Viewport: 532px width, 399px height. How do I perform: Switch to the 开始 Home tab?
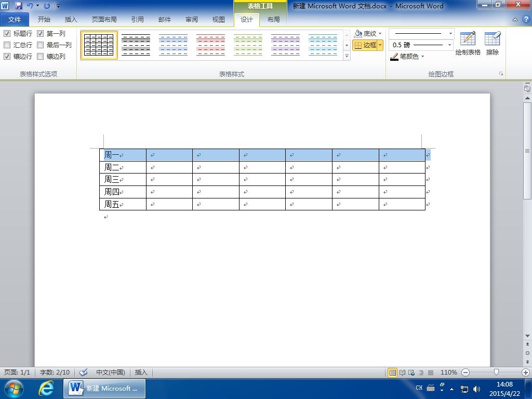click(x=44, y=20)
